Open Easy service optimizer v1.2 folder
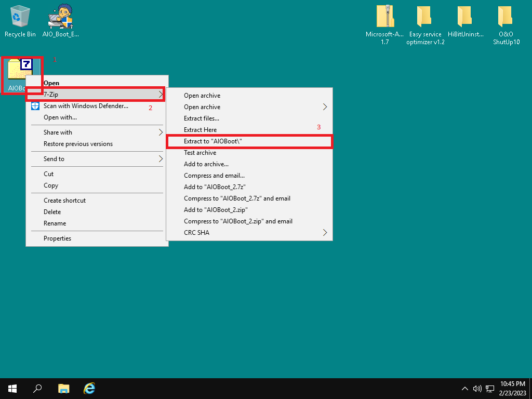 click(x=425, y=17)
